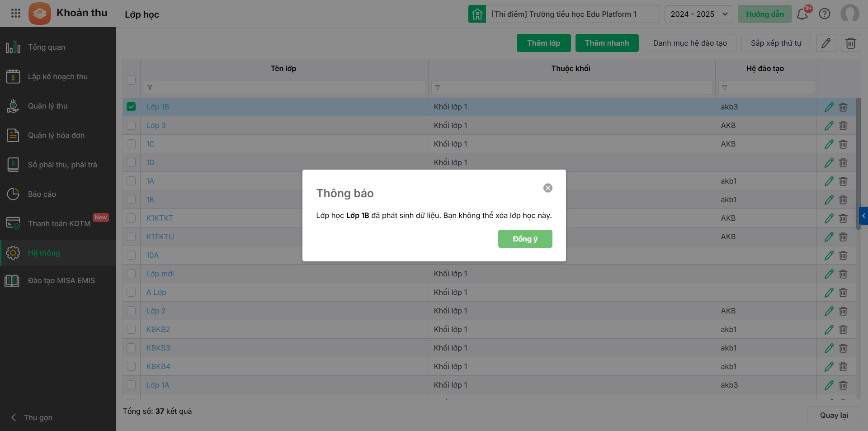
Task: Toggle the select-all header checkbox
Action: [131, 80]
